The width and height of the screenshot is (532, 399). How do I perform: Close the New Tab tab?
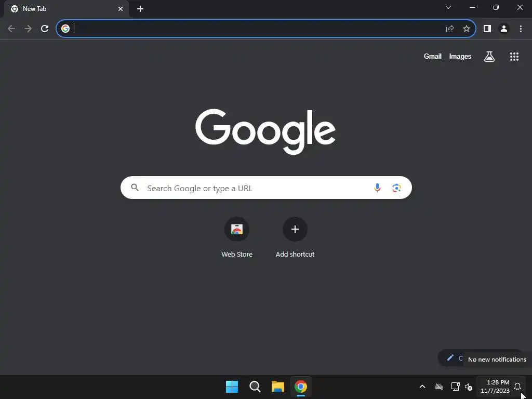121,9
